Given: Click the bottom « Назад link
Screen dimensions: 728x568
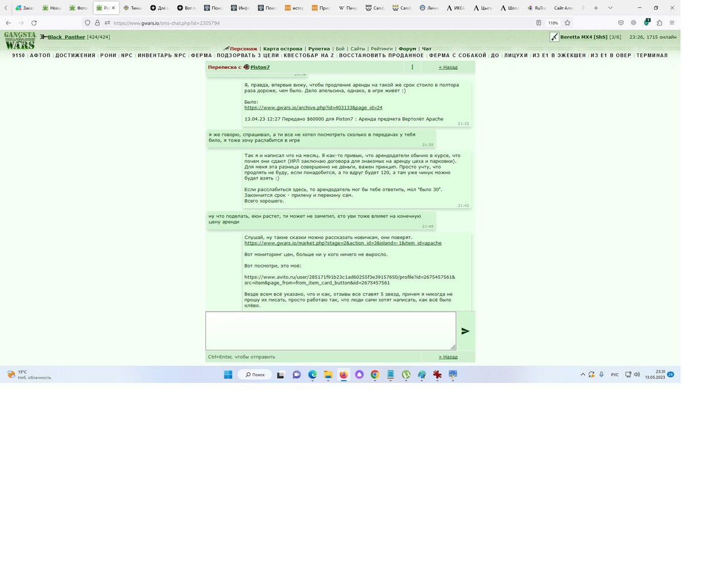Looking at the screenshot, I should [x=448, y=357].
